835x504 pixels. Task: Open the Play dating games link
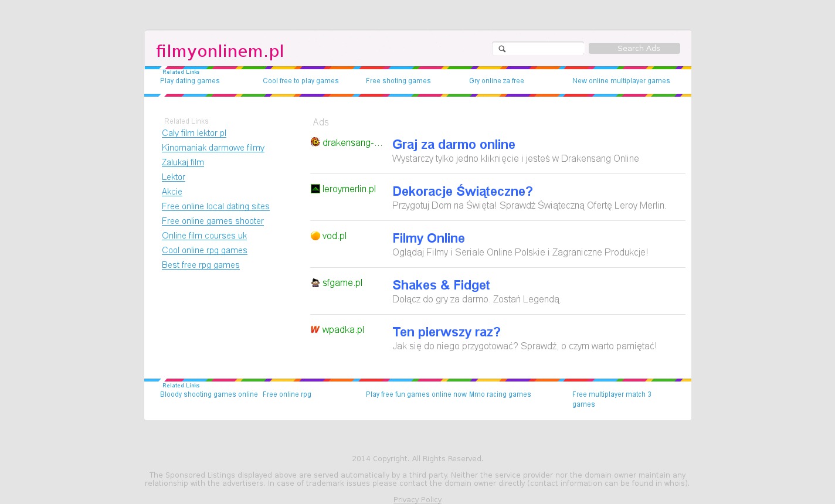tap(190, 81)
